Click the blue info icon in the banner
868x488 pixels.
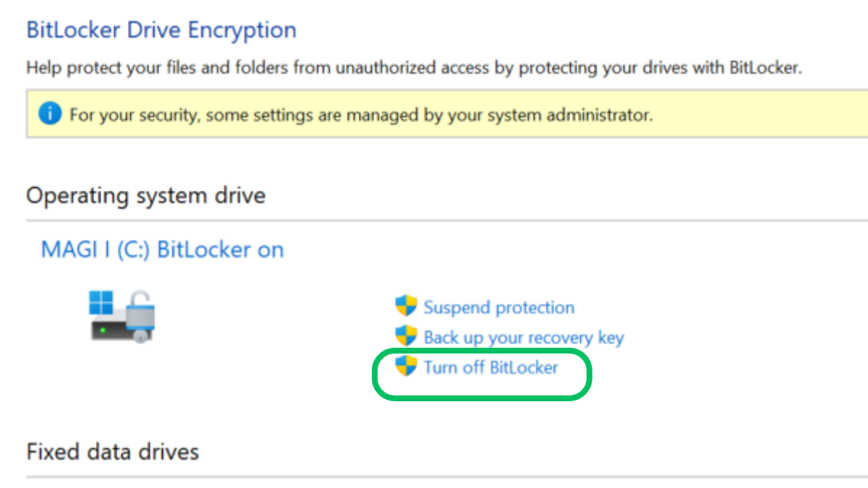[x=50, y=114]
